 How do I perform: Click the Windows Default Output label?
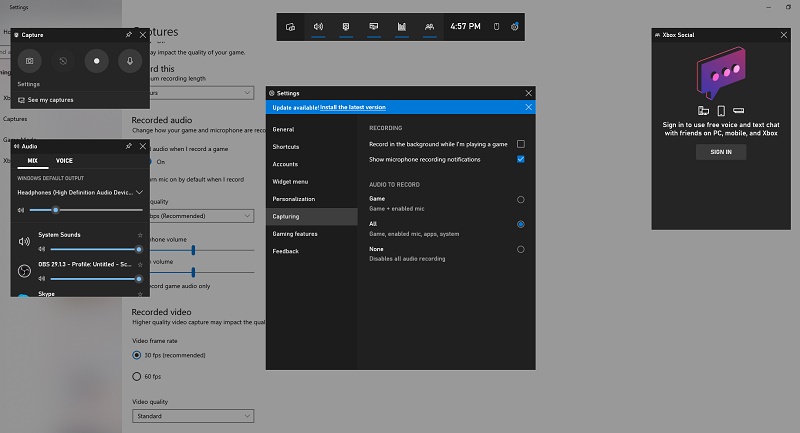coord(51,178)
